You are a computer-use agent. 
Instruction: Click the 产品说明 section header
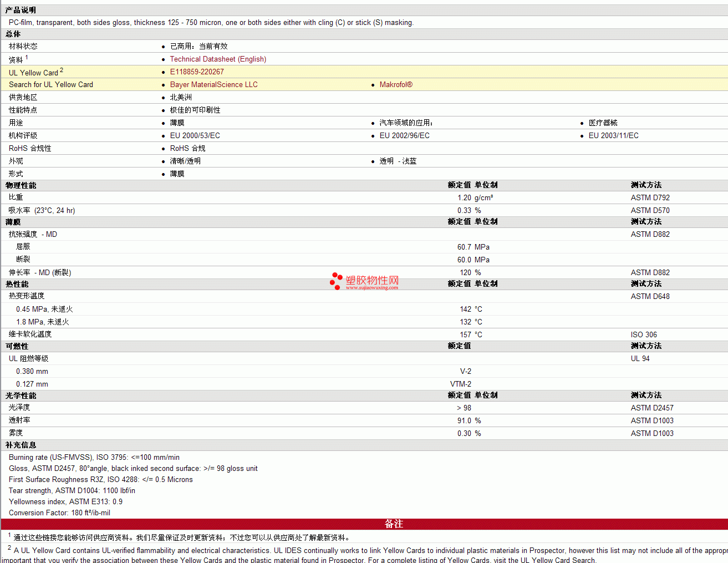click(x=21, y=11)
